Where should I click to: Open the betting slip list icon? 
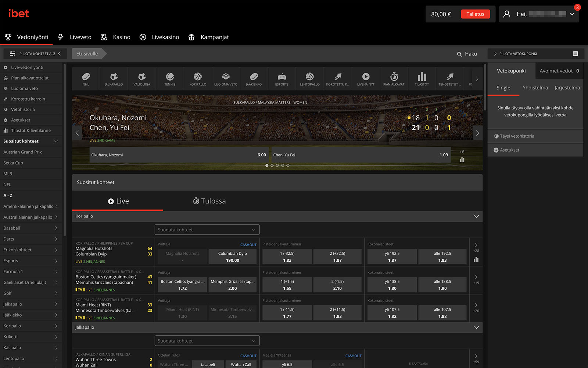click(x=576, y=54)
